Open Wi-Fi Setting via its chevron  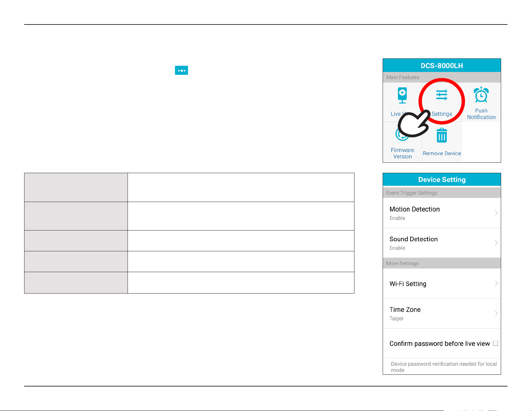pos(496,284)
